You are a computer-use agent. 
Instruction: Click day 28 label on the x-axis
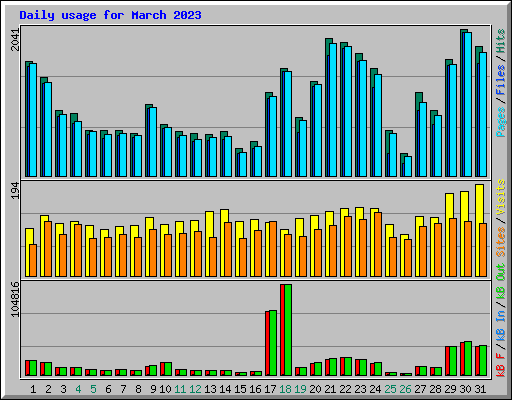point(435,389)
